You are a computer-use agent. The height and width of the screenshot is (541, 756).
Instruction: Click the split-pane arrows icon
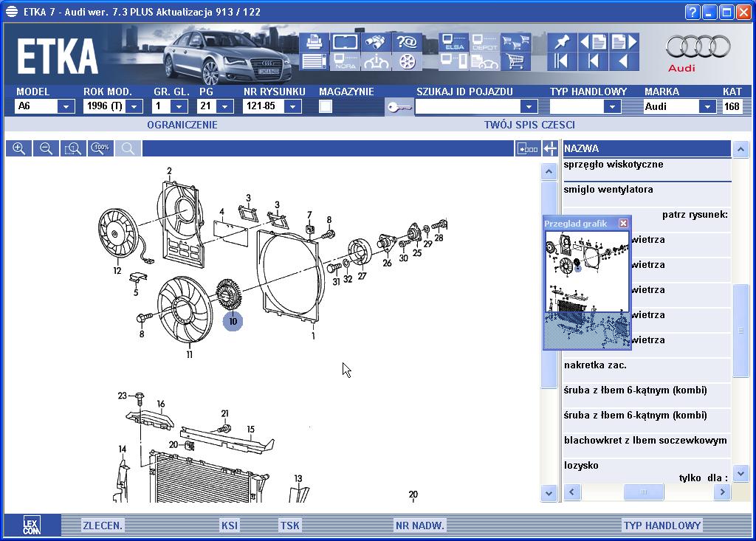tap(549, 148)
